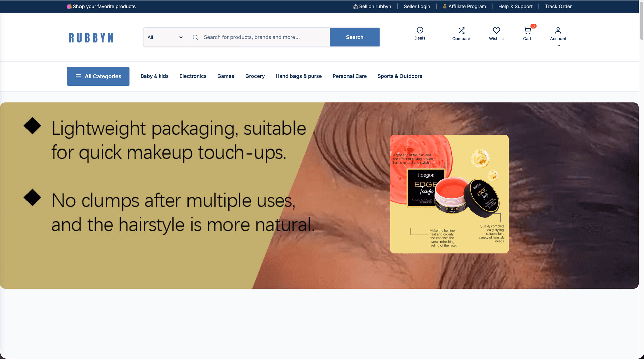Open the Baby & kids category
Image resolution: width=644 pixels, height=359 pixels.
(x=155, y=76)
